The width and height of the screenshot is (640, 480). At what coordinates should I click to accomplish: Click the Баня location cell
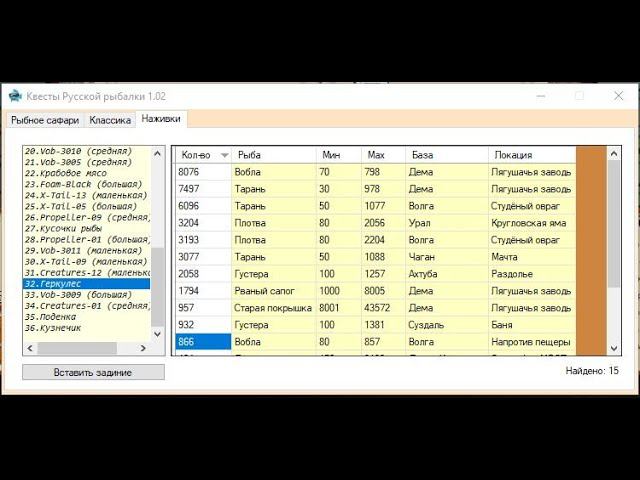[532, 325]
